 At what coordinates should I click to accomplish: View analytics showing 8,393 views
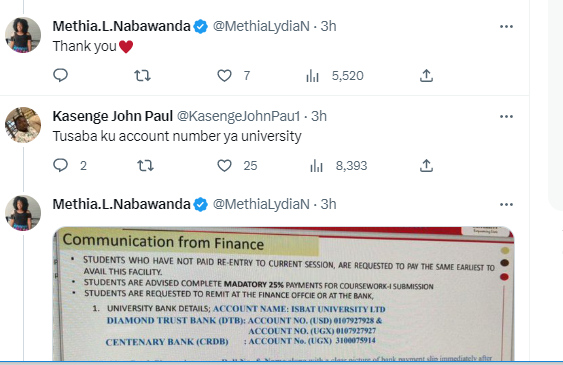[338, 165]
